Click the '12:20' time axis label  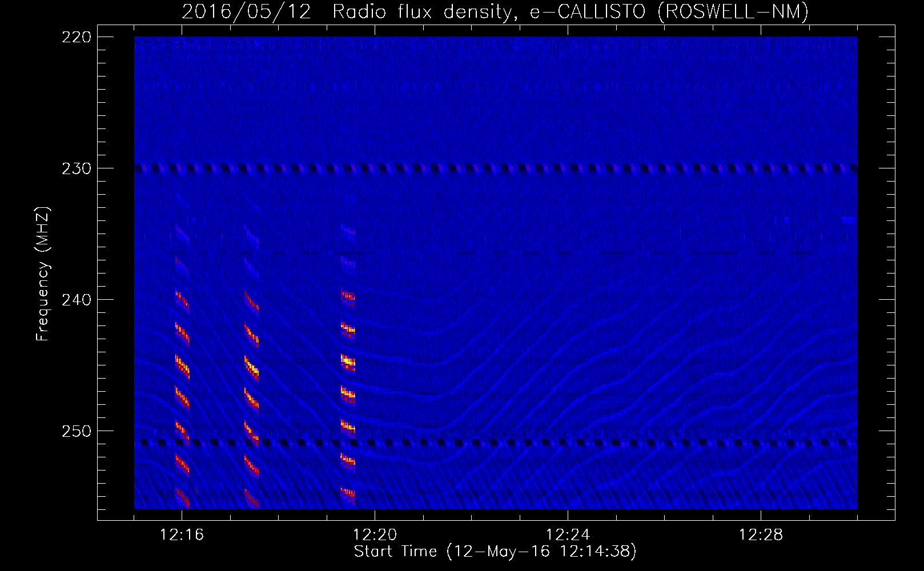click(x=375, y=535)
